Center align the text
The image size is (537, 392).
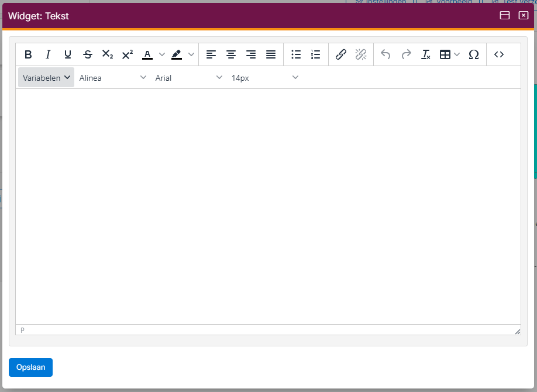point(231,54)
